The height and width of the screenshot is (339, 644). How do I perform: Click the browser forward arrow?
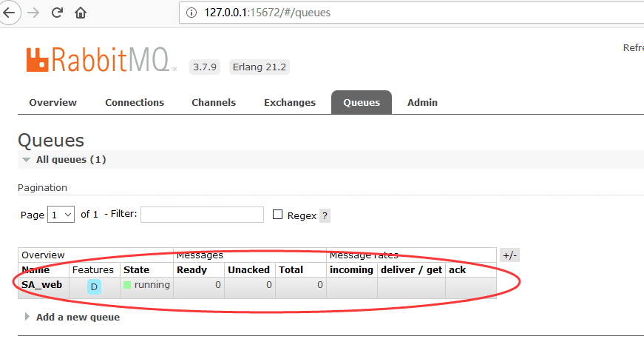click(33, 13)
